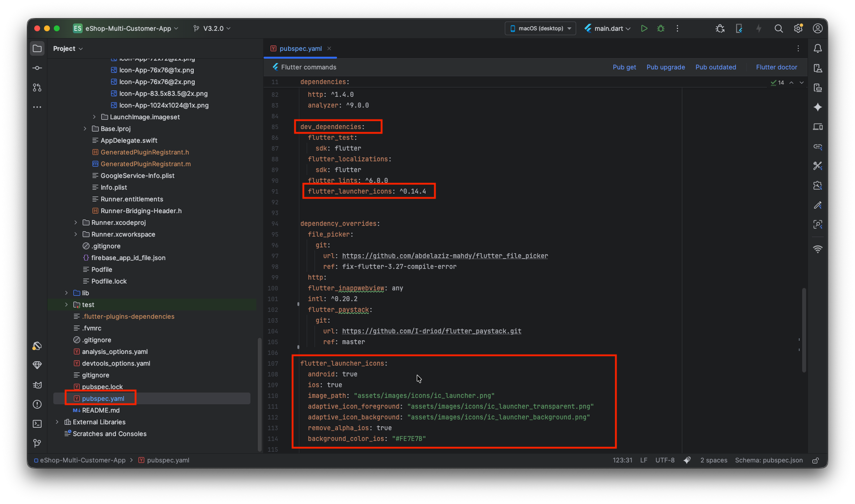Open Search Everywhere with the magnifier icon
The height and width of the screenshot is (504, 855).
click(779, 28)
